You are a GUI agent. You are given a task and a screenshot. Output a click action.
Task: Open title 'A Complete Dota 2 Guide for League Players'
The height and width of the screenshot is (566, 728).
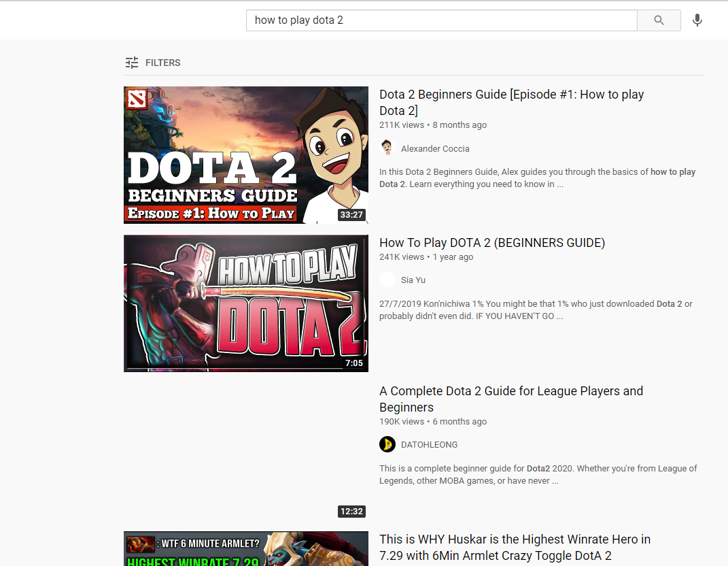tap(511, 399)
